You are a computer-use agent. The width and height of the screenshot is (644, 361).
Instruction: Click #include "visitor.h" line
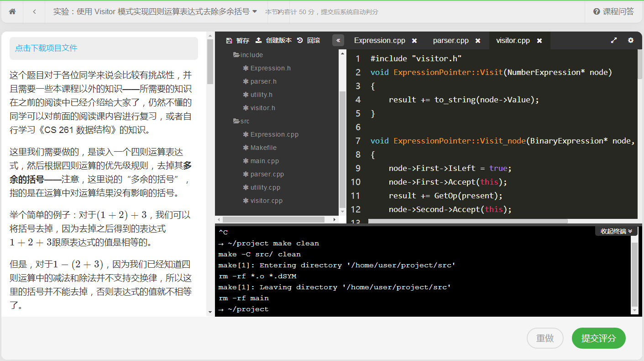tap(416, 58)
